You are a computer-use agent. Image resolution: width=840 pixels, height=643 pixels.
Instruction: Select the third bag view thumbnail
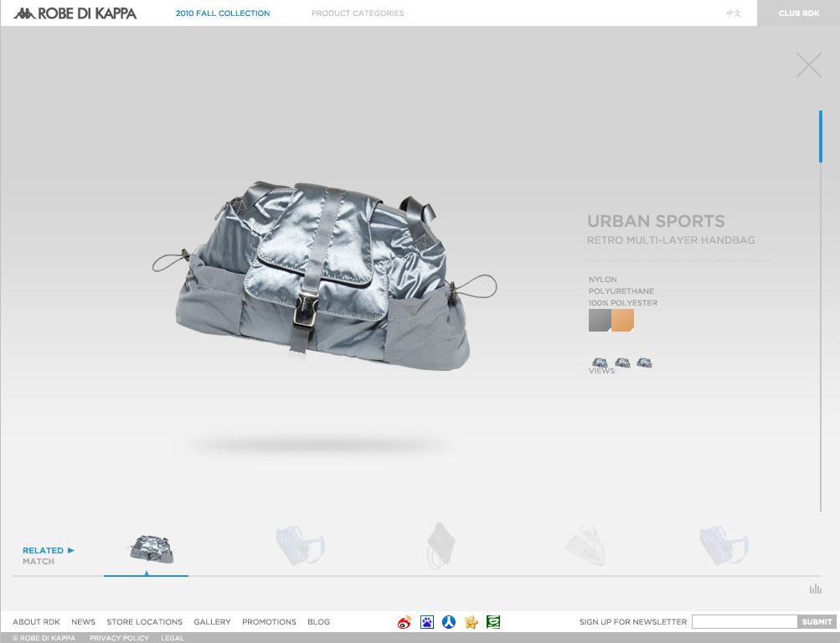pos(644,363)
